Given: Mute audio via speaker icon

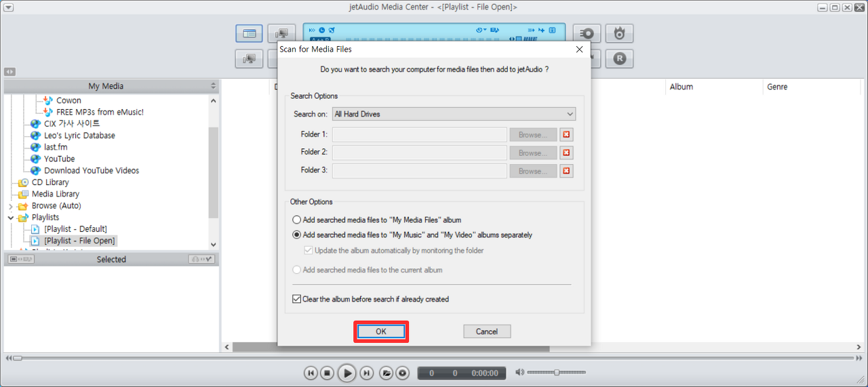Looking at the screenshot, I should click(519, 372).
